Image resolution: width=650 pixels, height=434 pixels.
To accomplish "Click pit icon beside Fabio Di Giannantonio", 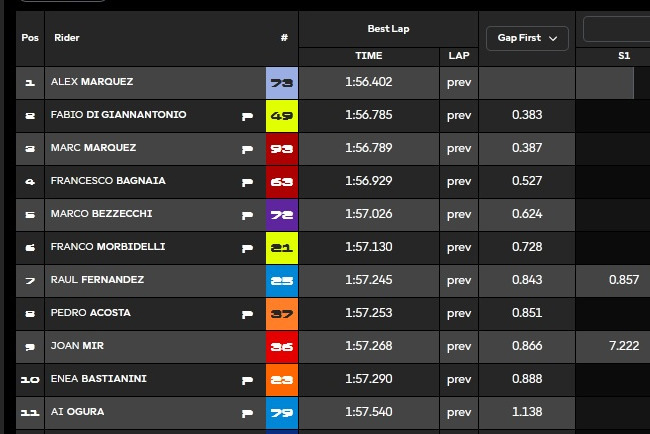I will pyautogui.click(x=247, y=116).
